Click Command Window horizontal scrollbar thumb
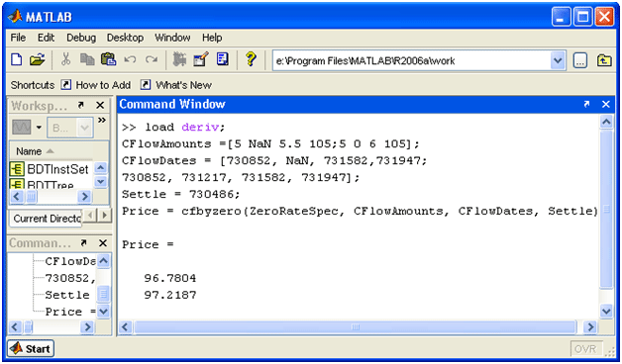 point(355,327)
